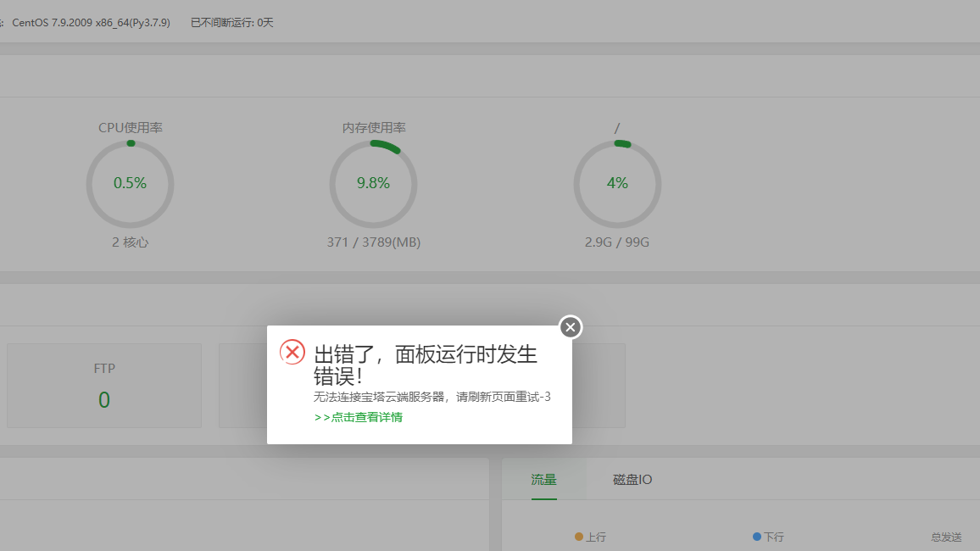Click the 371 / 3789(MB) memory text
Image resolution: width=980 pixels, height=551 pixels.
(374, 242)
